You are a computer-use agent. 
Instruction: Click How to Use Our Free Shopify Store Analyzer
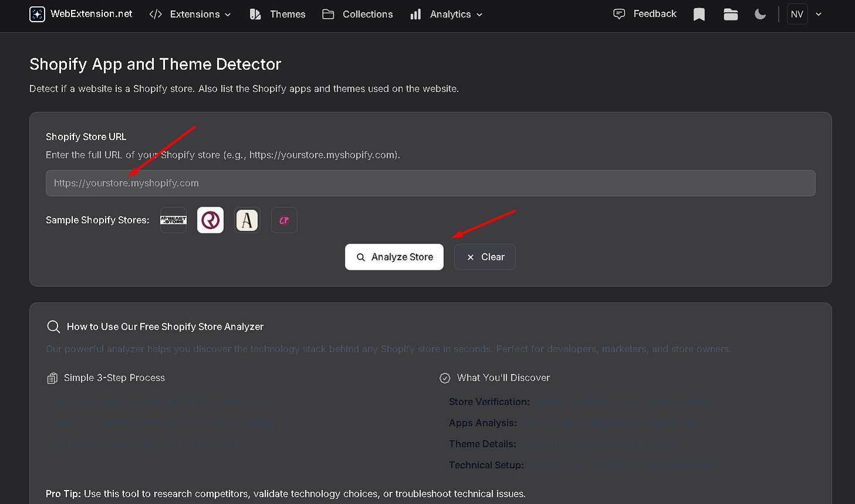tap(165, 327)
